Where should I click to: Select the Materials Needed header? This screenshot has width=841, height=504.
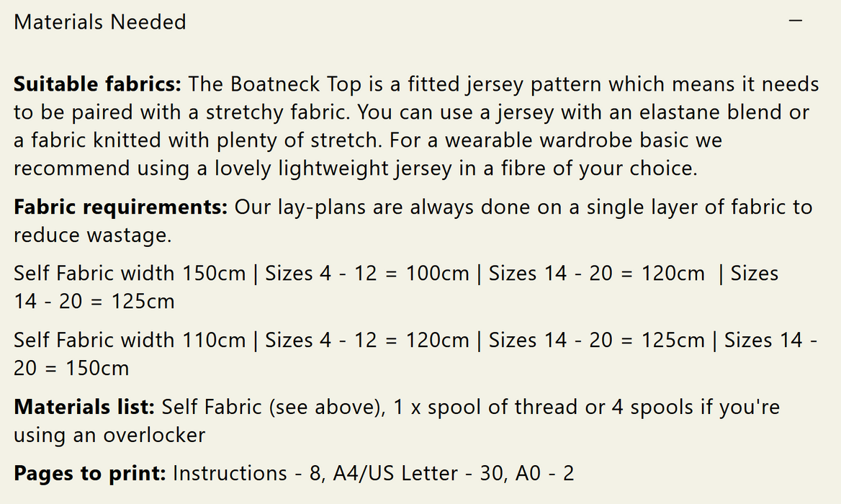(x=99, y=22)
